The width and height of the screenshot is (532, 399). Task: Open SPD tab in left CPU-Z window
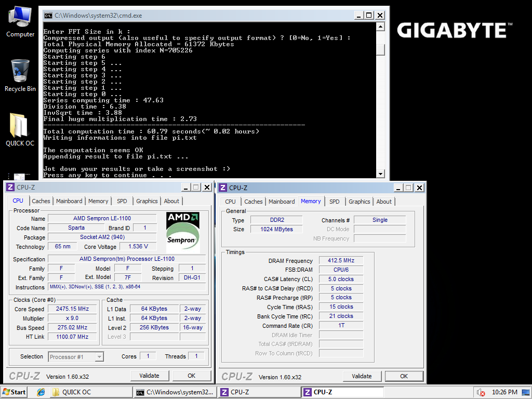click(122, 201)
